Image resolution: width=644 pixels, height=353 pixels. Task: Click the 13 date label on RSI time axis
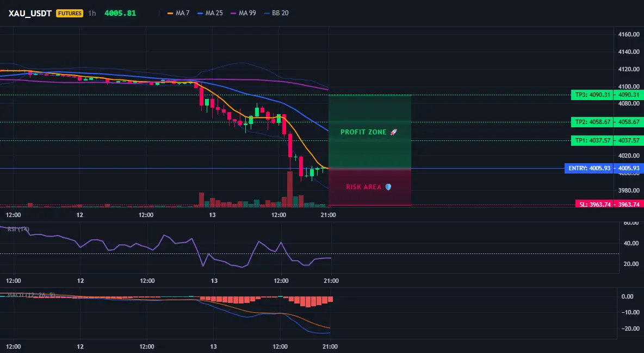214,281
